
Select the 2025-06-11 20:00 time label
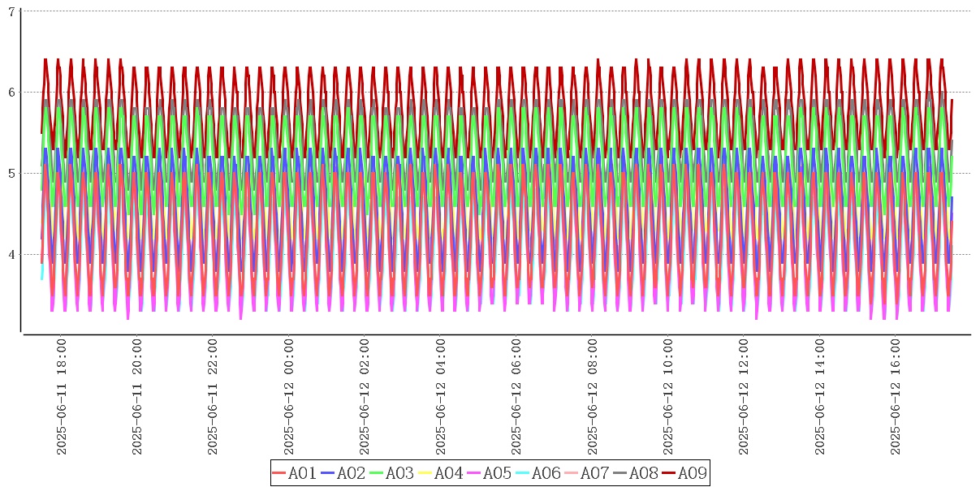click(137, 397)
